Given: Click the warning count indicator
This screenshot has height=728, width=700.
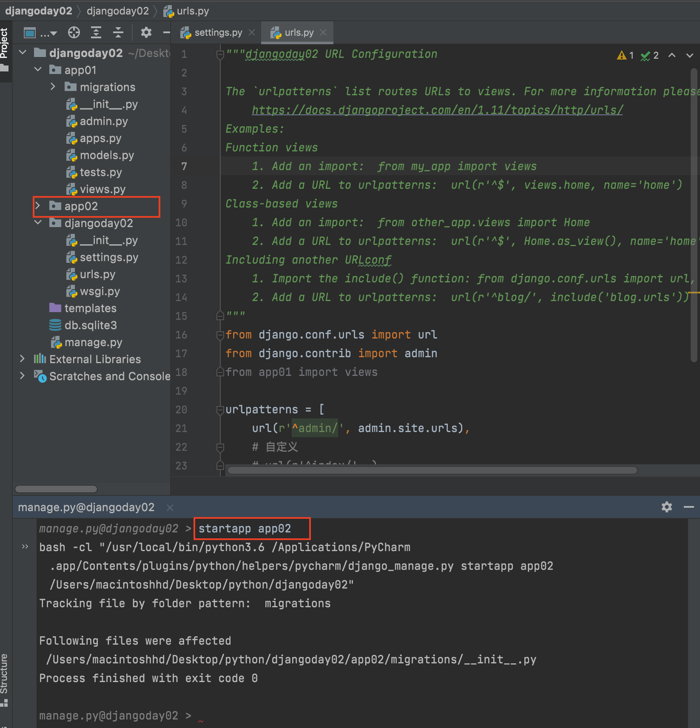Looking at the screenshot, I should pos(625,55).
